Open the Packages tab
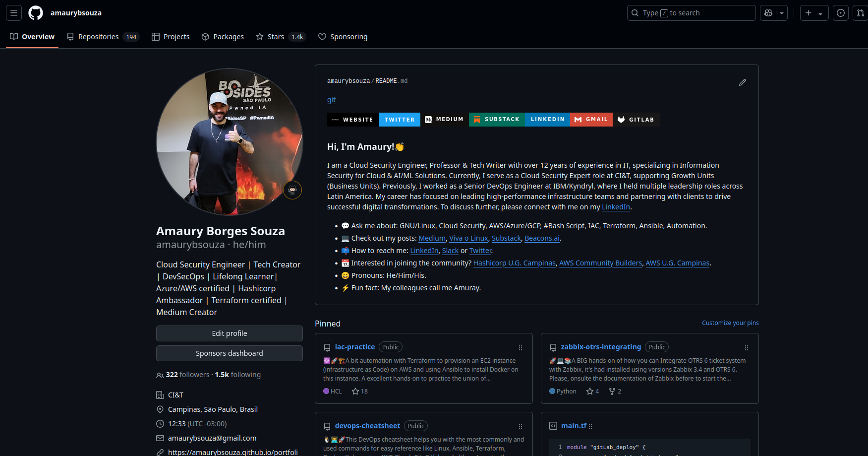 (x=223, y=37)
